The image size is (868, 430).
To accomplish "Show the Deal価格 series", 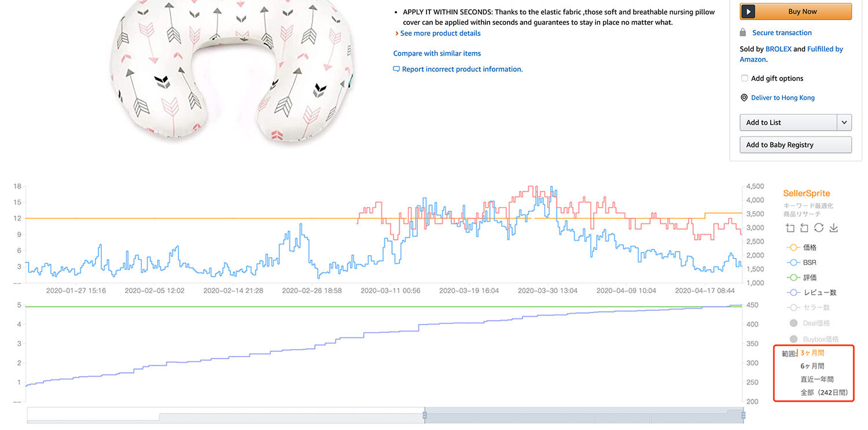I will pos(810,323).
